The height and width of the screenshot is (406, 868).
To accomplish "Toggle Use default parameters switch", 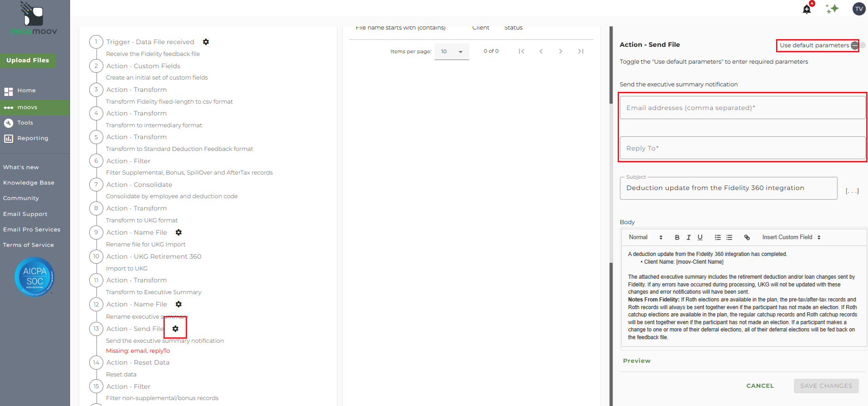I will [x=858, y=45].
